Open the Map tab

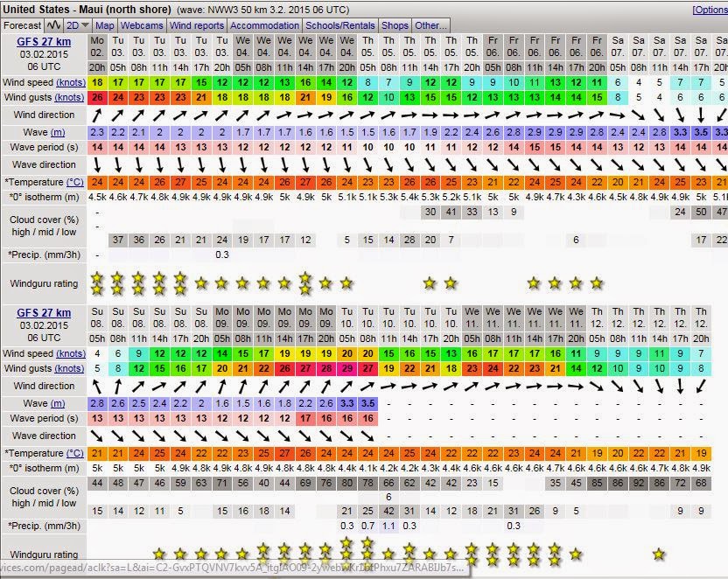104,25
